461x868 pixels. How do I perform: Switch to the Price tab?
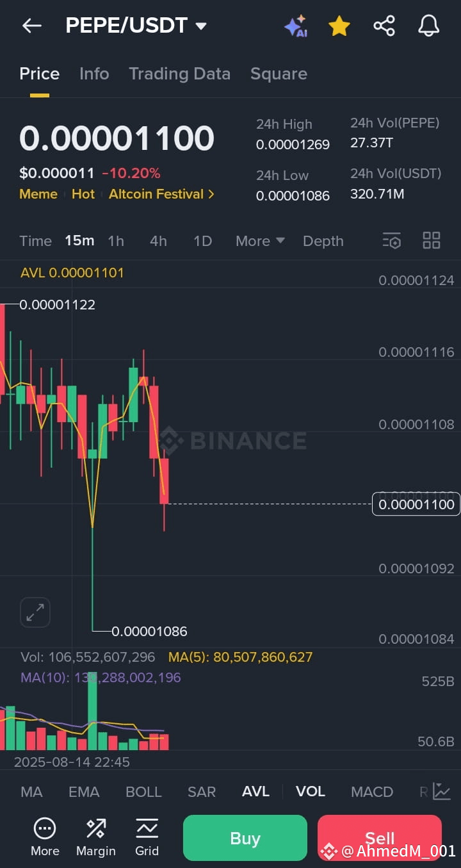[40, 74]
